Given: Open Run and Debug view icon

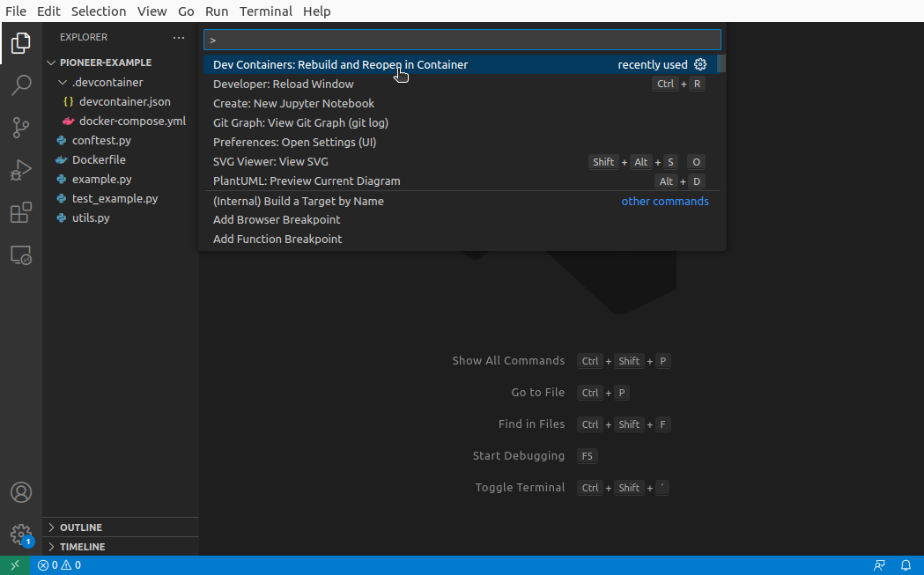Looking at the screenshot, I should [x=21, y=170].
